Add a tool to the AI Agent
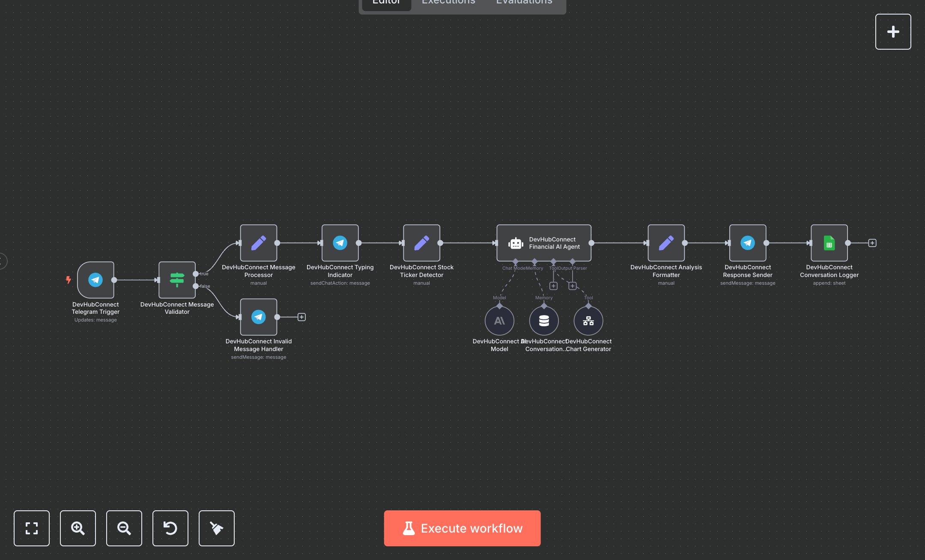Screen dimensions: 925x560 click(x=553, y=286)
